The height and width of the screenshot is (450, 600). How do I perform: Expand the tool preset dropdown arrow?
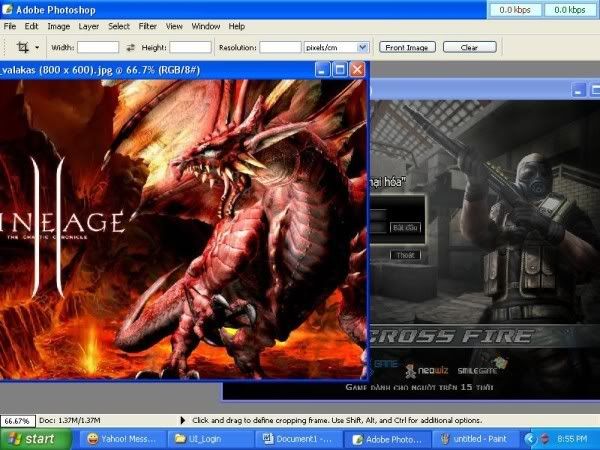tap(37, 48)
